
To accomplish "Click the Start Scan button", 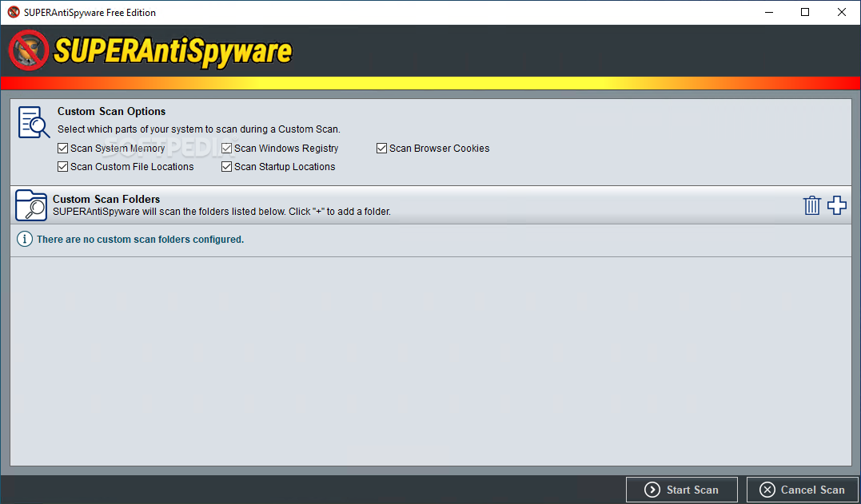I will coord(681,490).
